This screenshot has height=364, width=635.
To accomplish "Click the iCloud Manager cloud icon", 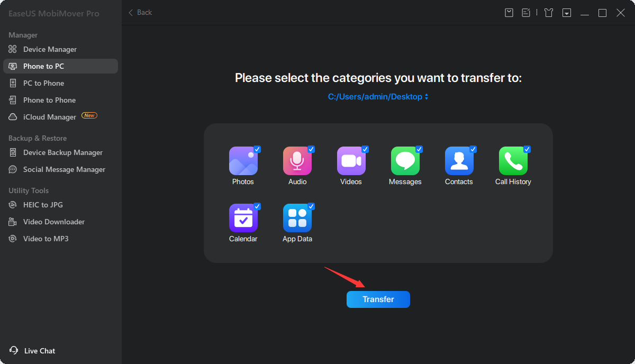I will pyautogui.click(x=13, y=117).
